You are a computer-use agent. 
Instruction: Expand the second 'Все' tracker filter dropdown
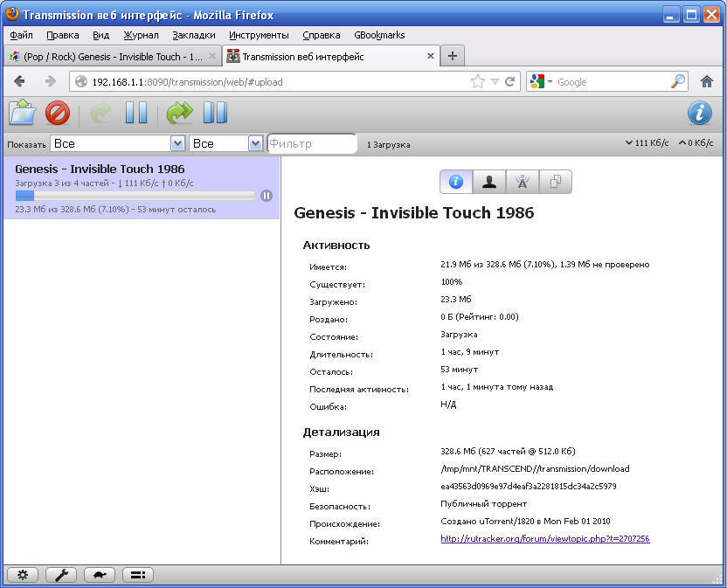click(226, 144)
